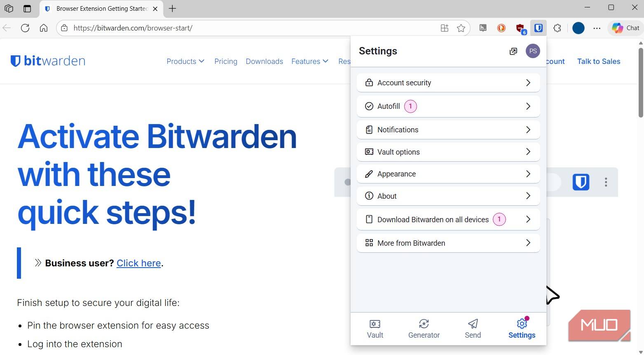Click the 'Settings' title in the popup header

378,51
